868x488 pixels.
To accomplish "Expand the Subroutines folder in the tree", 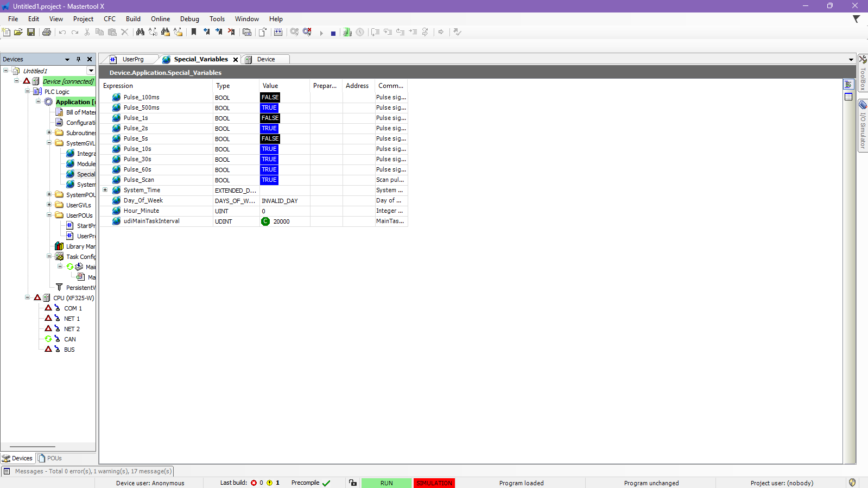I will [x=49, y=132].
